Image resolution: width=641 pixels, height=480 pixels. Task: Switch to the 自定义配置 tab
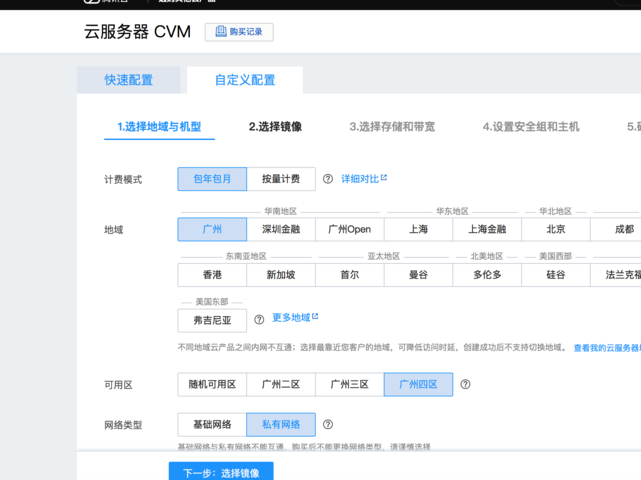[x=245, y=80]
